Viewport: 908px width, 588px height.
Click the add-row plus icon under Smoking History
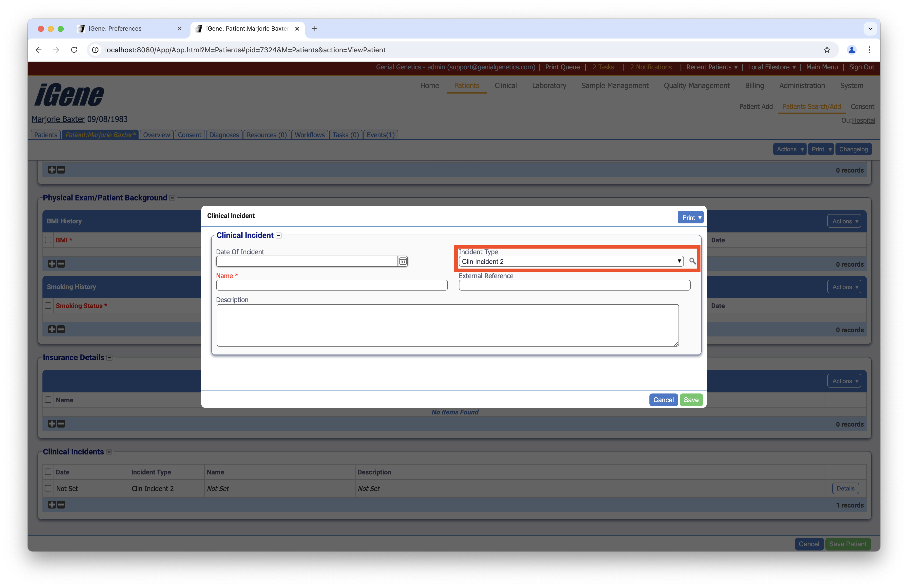[52, 329]
